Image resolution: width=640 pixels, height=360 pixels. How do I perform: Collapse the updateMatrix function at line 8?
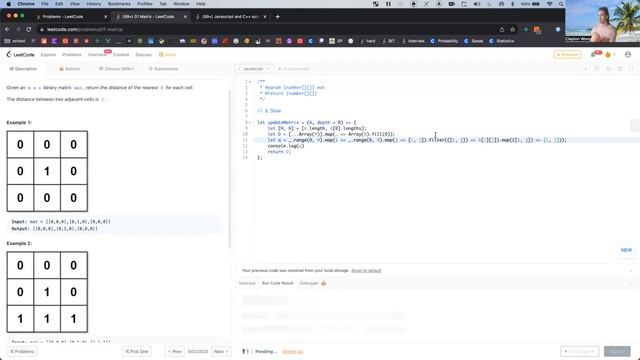point(250,122)
